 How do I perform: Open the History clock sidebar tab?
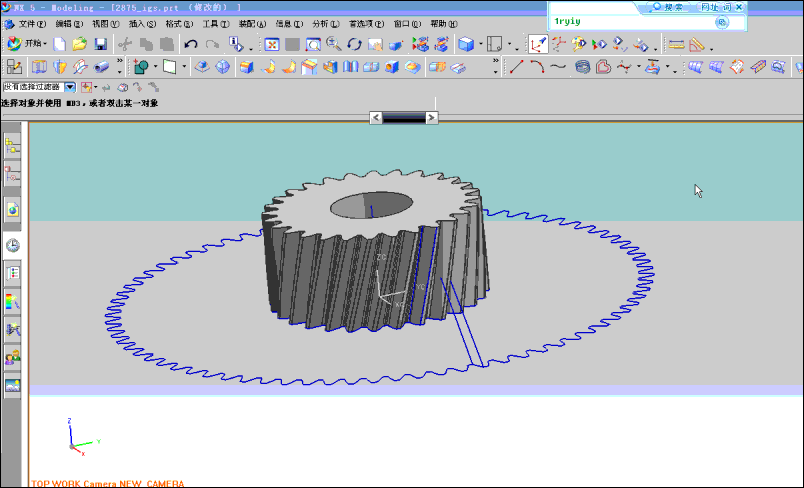coord(12,246)
